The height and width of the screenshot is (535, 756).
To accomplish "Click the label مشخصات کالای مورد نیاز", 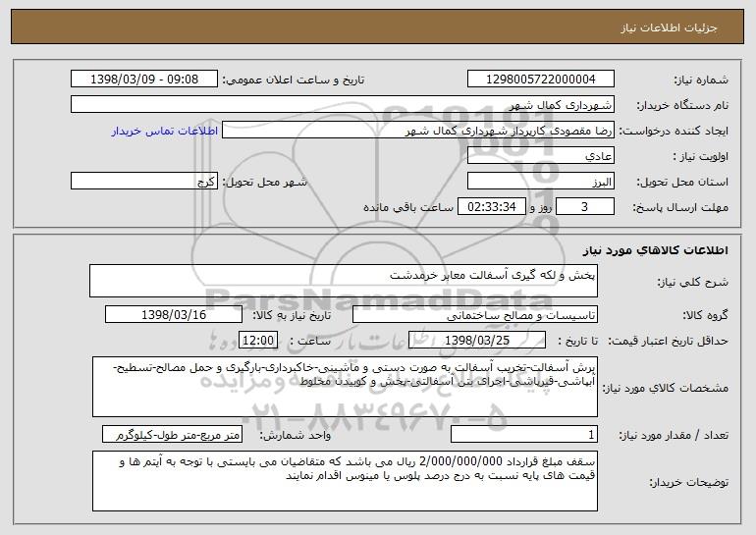I will click(x=666, y=388).
